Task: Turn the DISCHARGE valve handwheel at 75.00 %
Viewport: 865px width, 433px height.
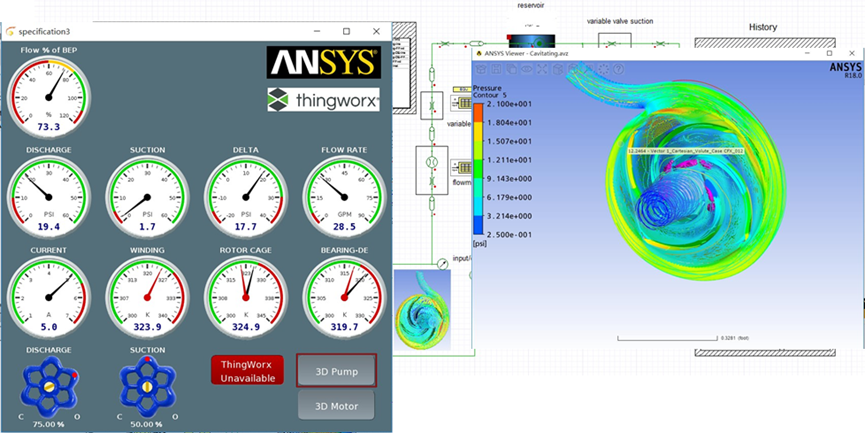Action: (x=50, y=387)
